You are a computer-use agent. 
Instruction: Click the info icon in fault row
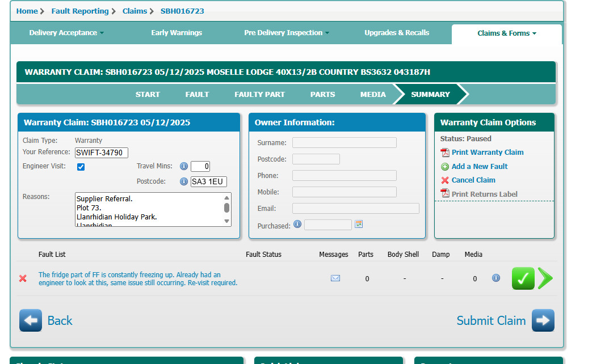[496, 278]
